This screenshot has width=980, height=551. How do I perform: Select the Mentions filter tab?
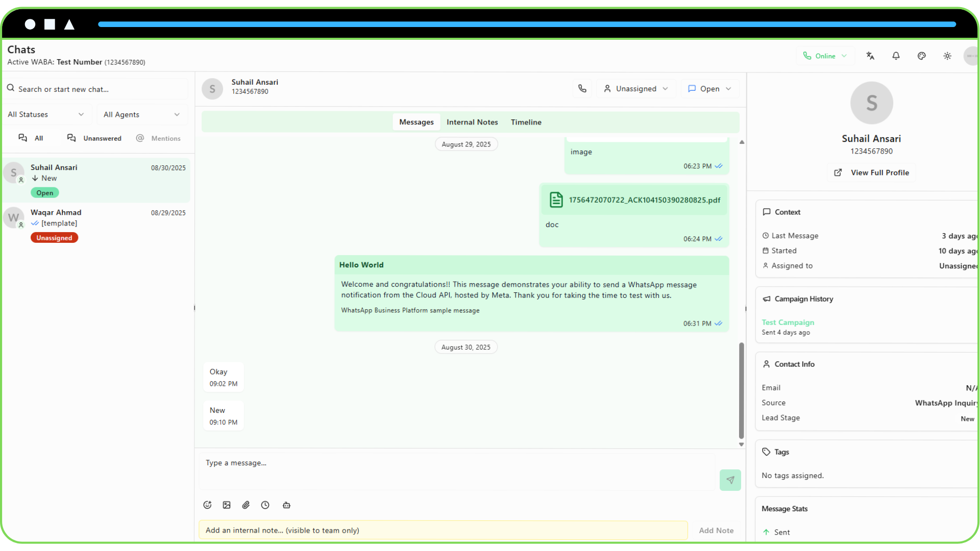click(x=158, y=138)
